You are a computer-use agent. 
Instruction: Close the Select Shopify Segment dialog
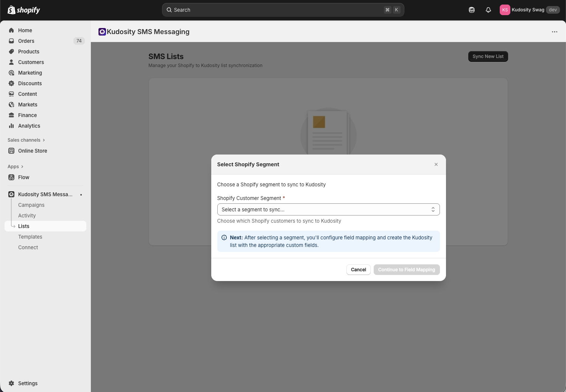(436, 164)
